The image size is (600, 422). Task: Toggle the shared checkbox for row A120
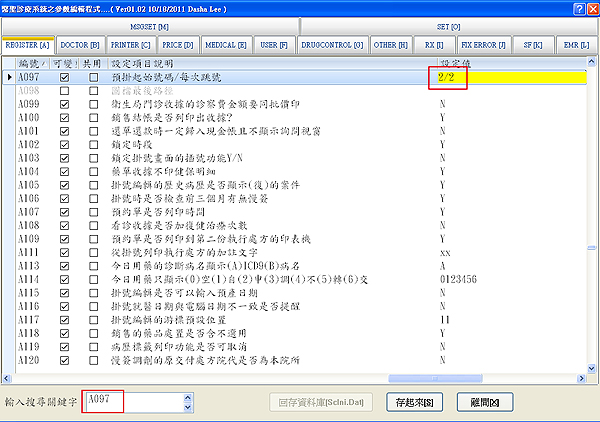click(93, 360)
